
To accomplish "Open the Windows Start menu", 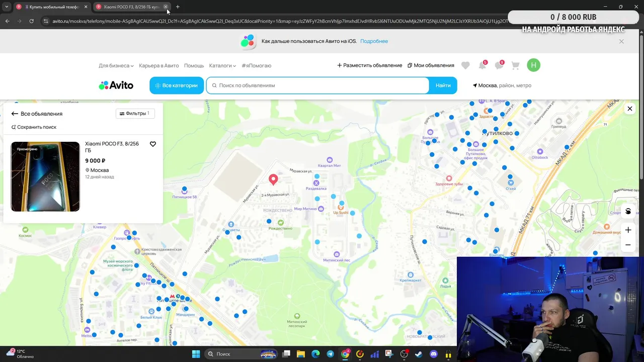I will point(196,354).
